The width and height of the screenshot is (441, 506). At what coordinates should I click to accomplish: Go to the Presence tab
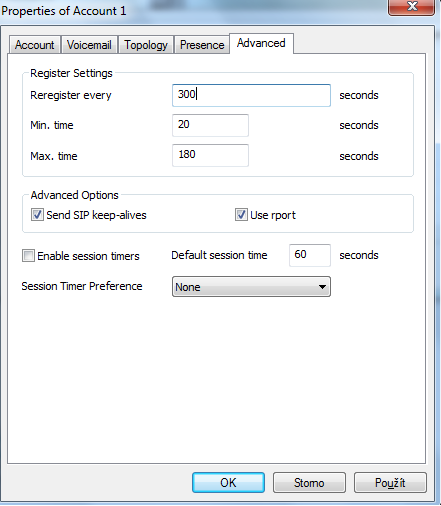(x=202, y=45)
